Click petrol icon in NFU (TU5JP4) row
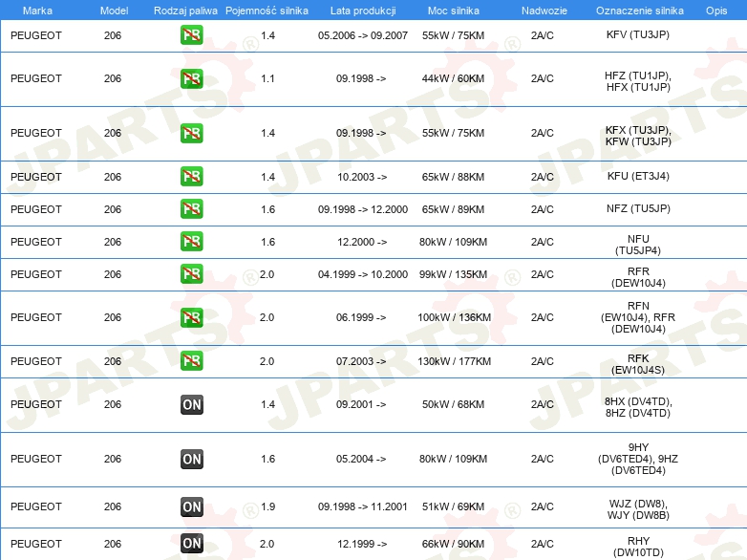 pyautogui.click(x=191, y=241)
